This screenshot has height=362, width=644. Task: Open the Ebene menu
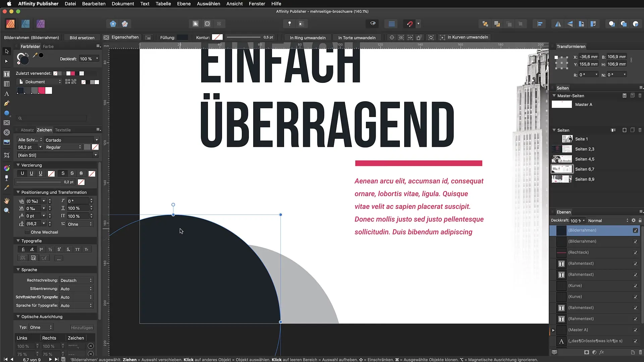(x=184, y=4)
